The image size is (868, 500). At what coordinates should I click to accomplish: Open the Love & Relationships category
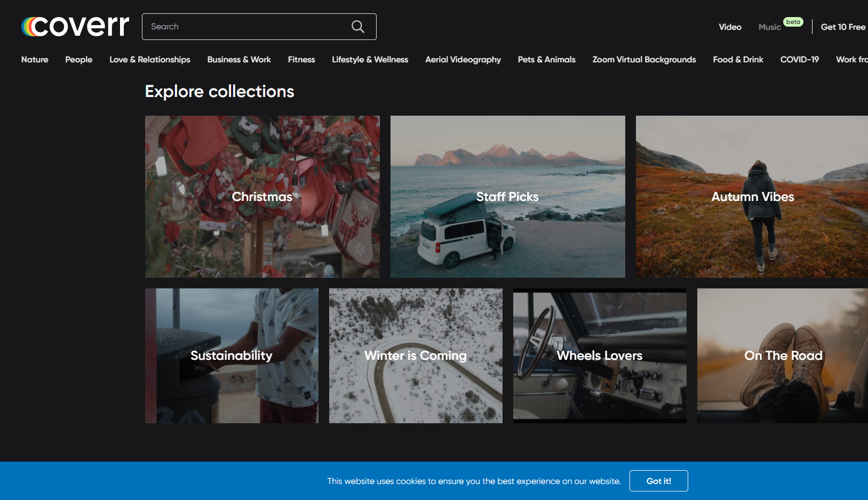point(150,60)
